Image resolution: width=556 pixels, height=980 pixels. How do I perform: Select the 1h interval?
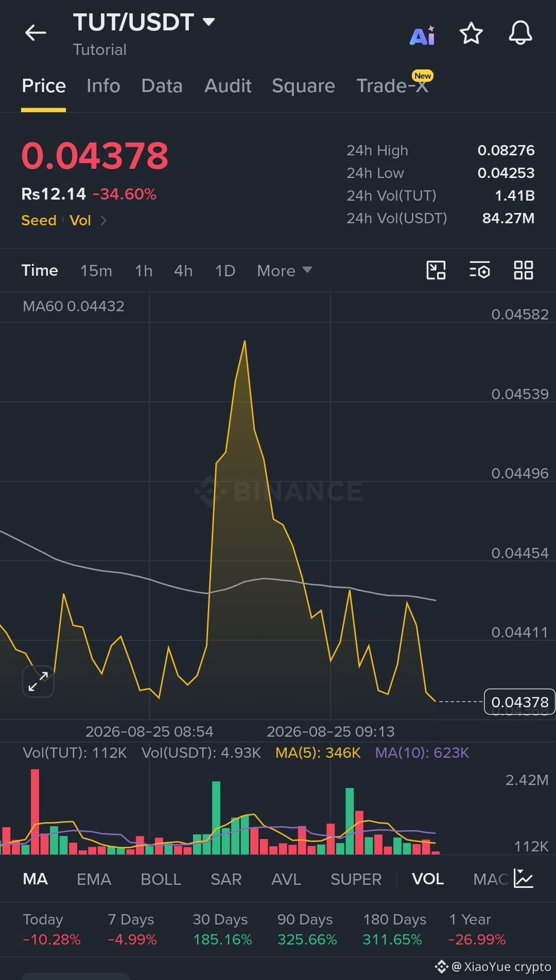click(x=144, y=271)
